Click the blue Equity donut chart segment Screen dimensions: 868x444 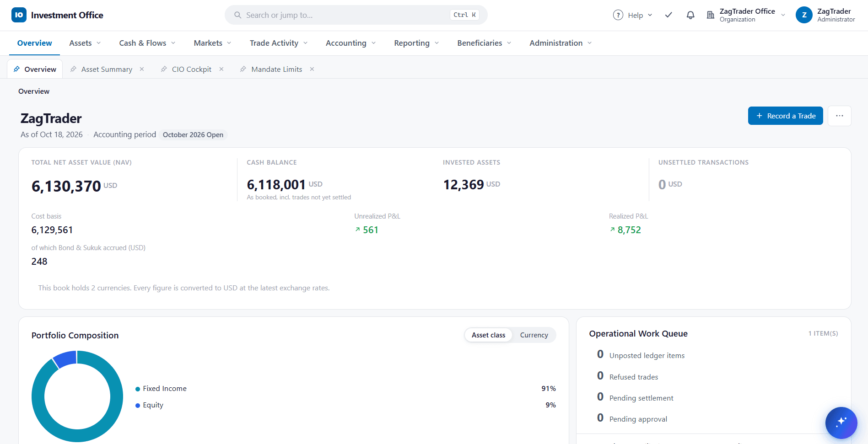tap(66, 359)
